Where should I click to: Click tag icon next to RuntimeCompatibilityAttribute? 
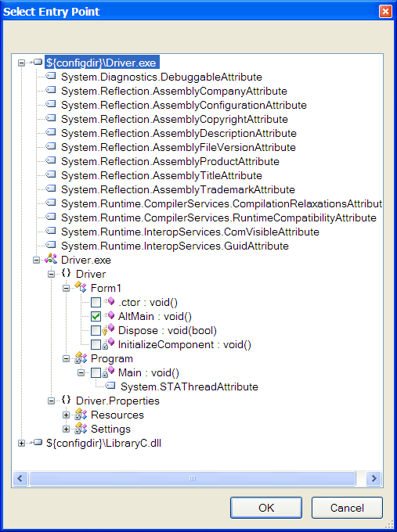pyautogui.click(x=51, y=217)
